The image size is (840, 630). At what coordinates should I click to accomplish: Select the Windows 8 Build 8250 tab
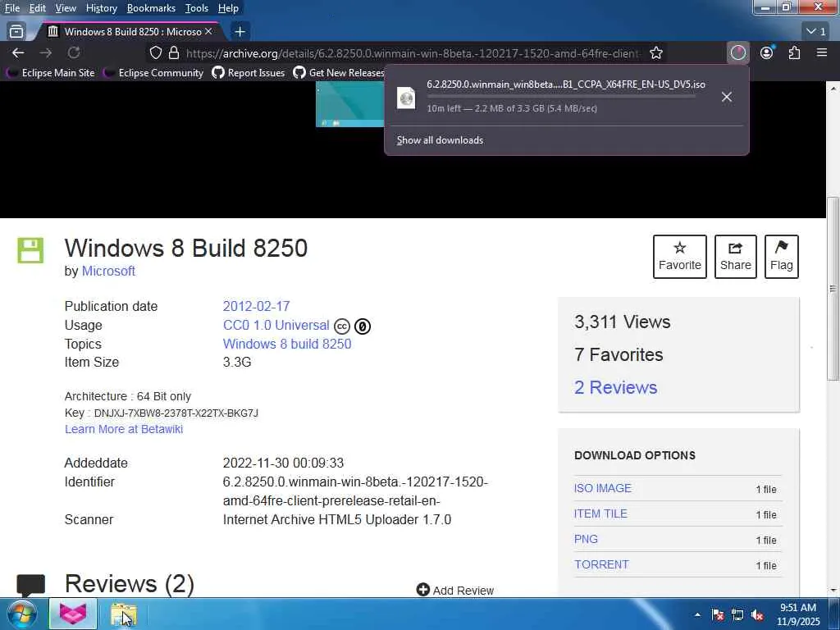[129, 32]
